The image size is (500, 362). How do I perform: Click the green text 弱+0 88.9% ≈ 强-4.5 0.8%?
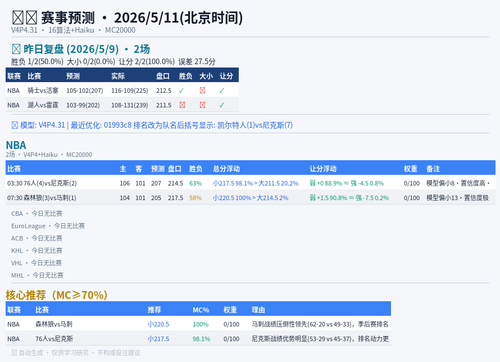click(x=346, y=183)
